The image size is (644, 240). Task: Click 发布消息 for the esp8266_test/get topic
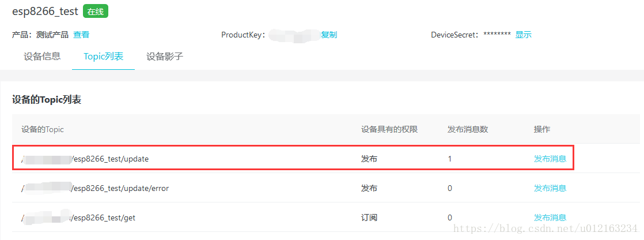550,217
